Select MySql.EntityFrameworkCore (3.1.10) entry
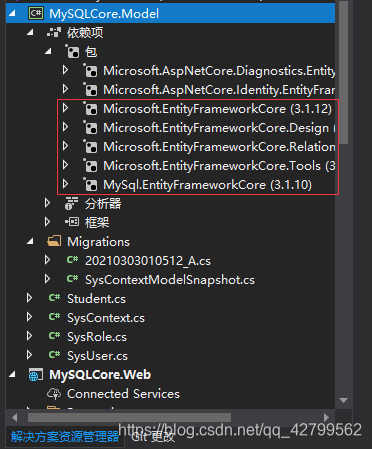372x449 pixels. [x=208, y=185]
